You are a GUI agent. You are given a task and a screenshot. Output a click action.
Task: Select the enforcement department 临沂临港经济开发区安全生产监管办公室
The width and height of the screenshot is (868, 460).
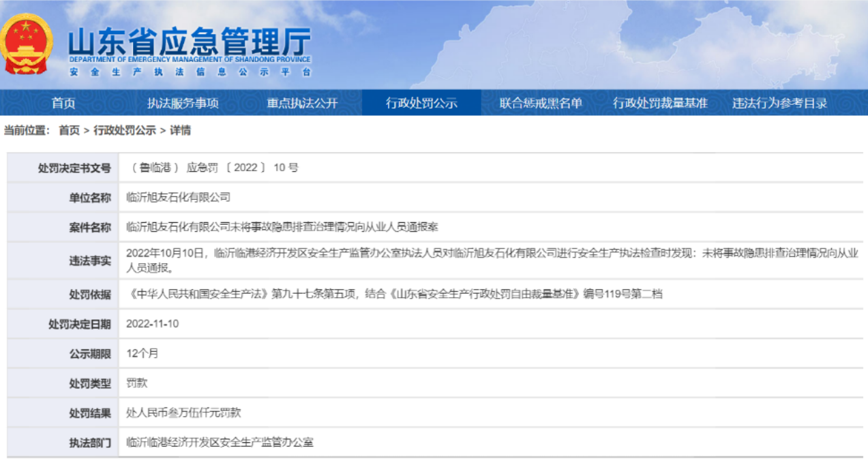point(220,442)
